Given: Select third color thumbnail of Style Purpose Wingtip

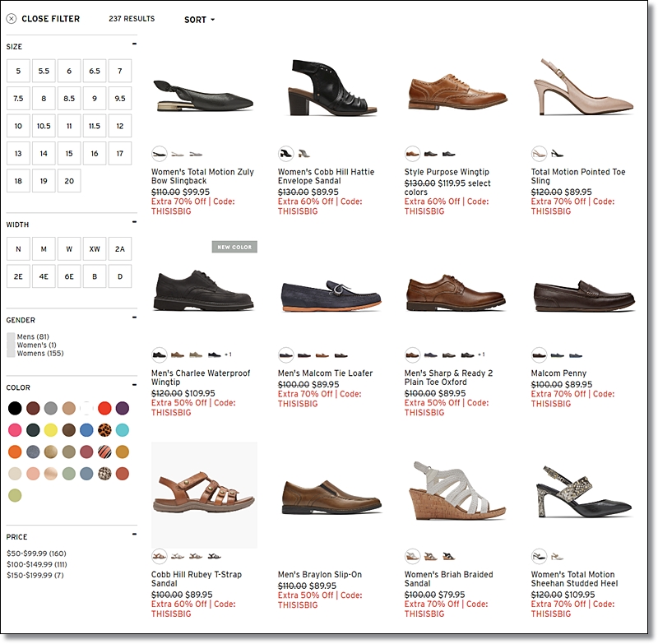Looking at the screenshot, I should [448, 154].
